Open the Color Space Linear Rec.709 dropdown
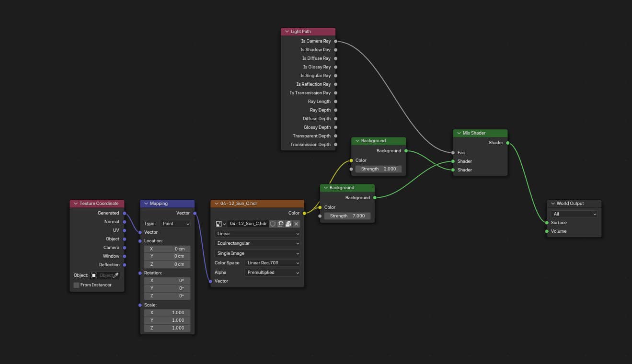The height and width of the screenshot is (364, 632). point(273,263)
